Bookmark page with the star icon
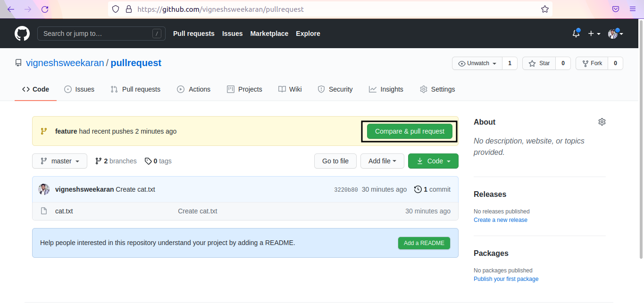Image resolution: width=644 pixels, height=305 pixels. click(544, 9)
